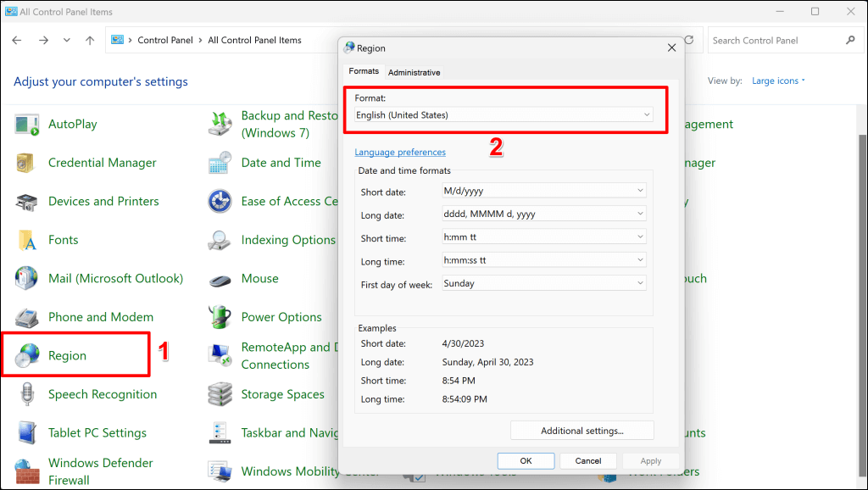868x490 pixels.
Task: Go forward with the right arrow
Action: pos(43,40)
